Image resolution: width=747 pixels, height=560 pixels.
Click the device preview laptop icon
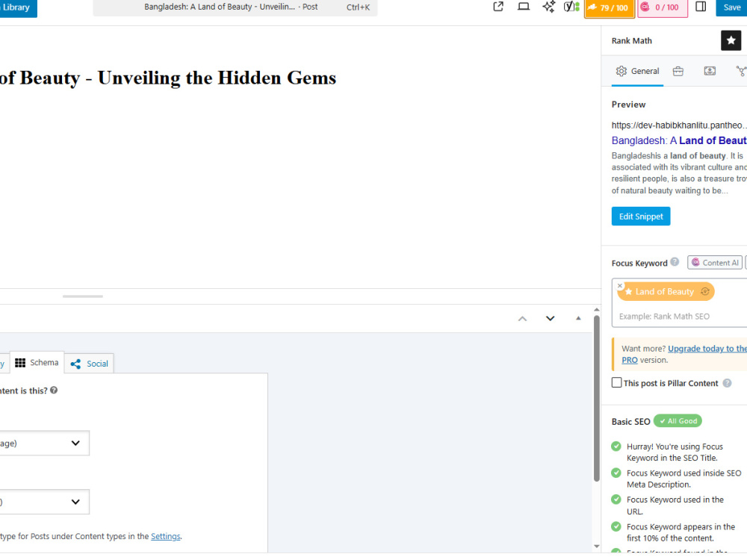[524, 7]
